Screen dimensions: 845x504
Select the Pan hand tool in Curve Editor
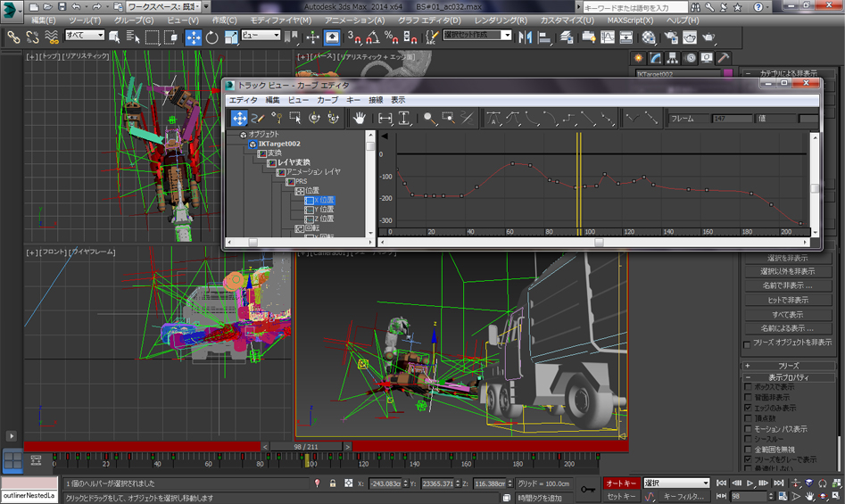[x=359, y=118]
